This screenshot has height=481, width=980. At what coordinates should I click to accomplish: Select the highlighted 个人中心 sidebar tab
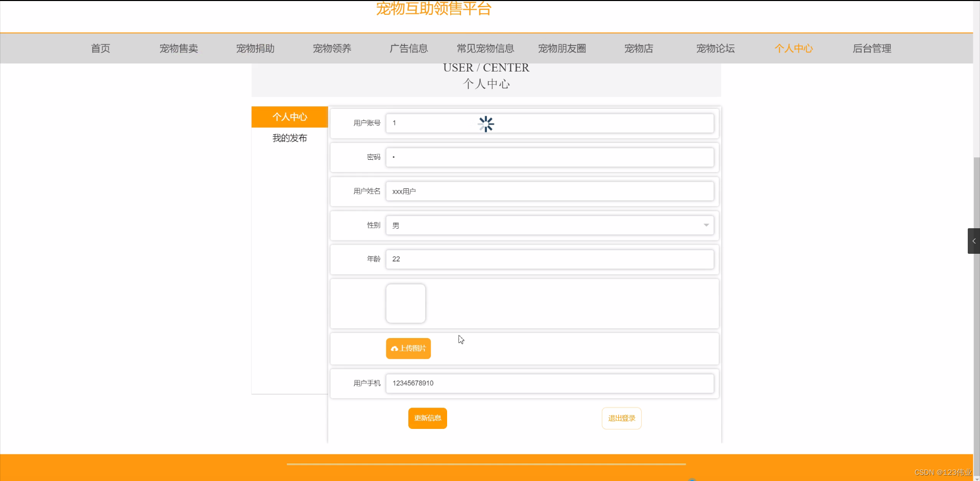tap(289, 117)
